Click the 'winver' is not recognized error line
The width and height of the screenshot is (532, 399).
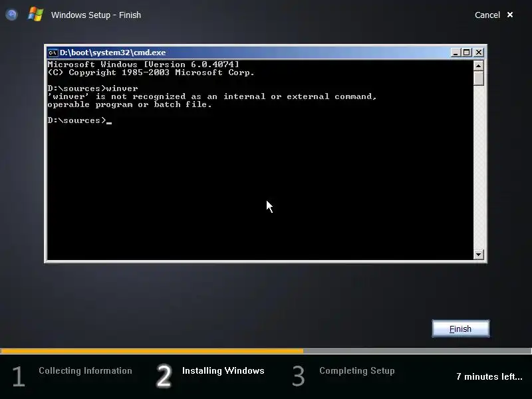coord(212,96)
